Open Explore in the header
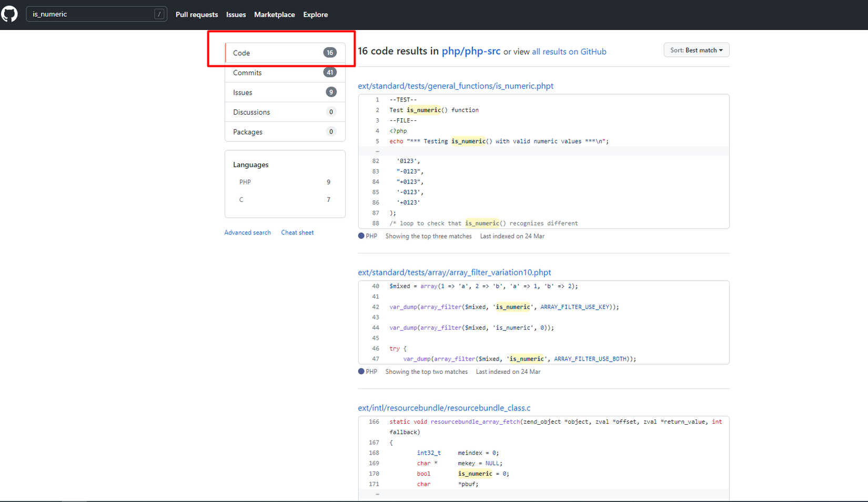This screenshot has height=502, width=868. [315, 15]
